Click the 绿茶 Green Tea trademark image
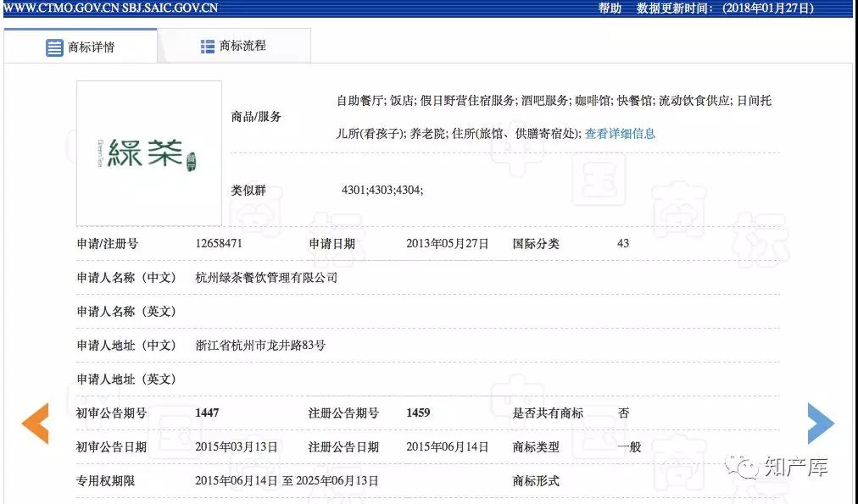858x504 pixels. coord(148,152)
